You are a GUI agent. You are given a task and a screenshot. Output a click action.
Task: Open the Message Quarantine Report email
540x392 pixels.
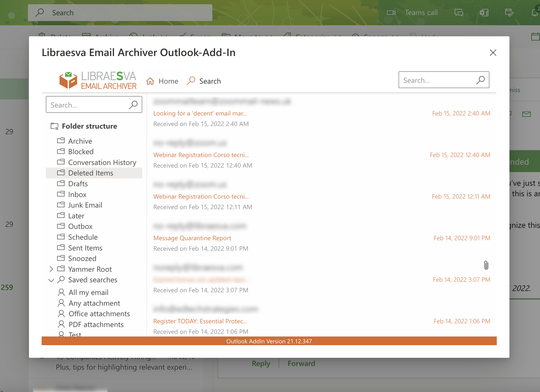click(192, 238)
